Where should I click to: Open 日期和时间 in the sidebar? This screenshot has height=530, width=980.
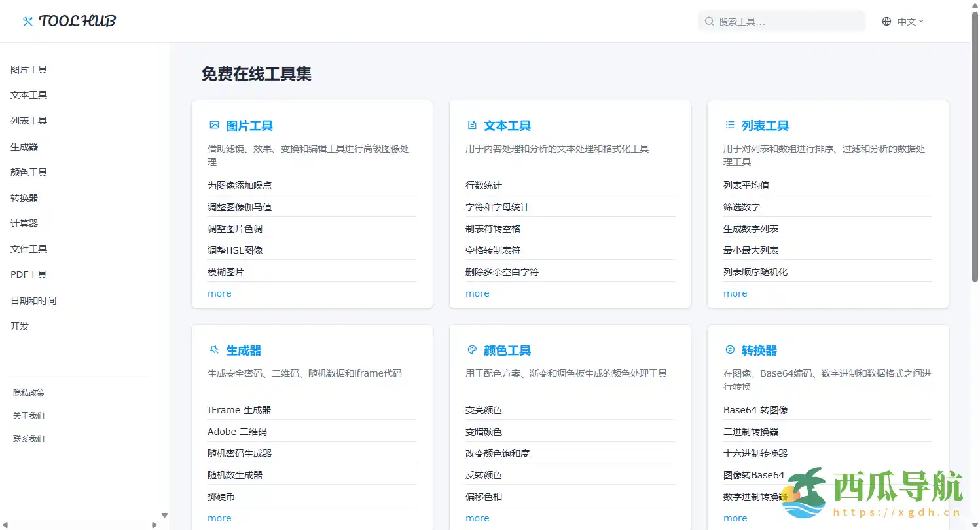[33, 301]
